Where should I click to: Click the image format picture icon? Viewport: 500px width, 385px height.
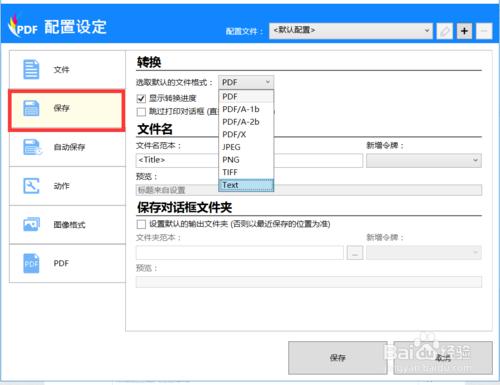[31, 224]
